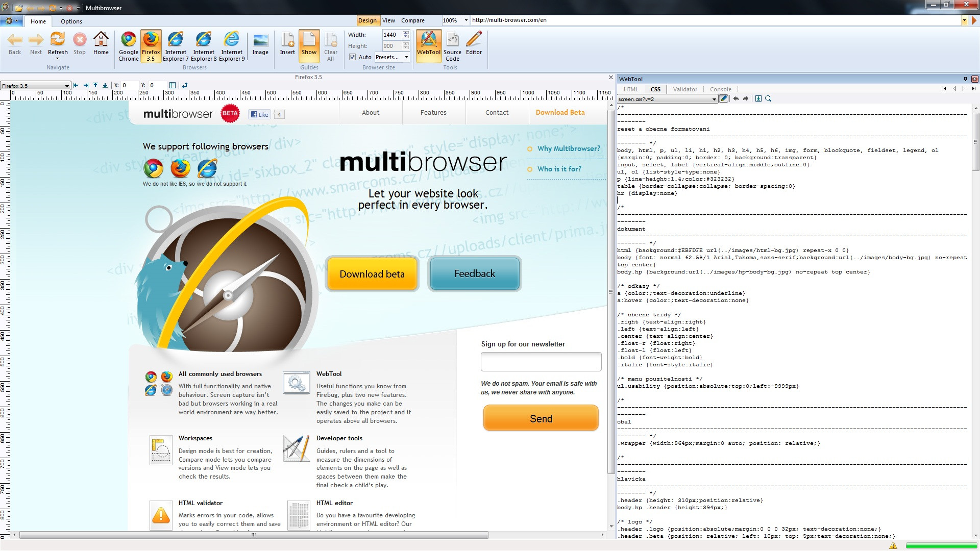This screenshot has width=980, height=551.
Task: Open the About link in site menu
Action: (371, 113)
